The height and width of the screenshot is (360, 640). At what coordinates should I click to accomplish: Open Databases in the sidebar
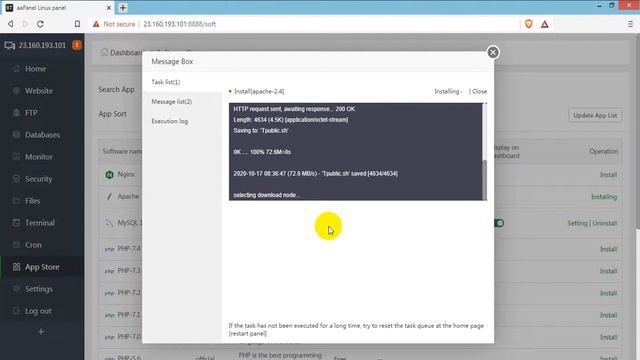(42, 135)
